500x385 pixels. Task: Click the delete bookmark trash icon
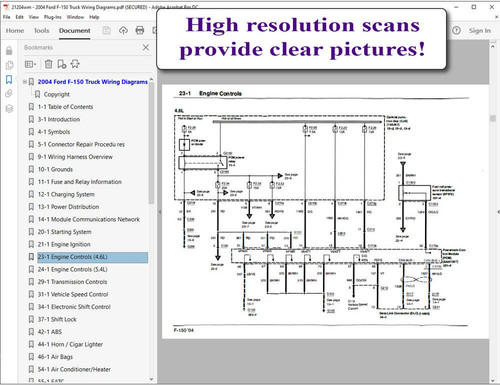49,64
